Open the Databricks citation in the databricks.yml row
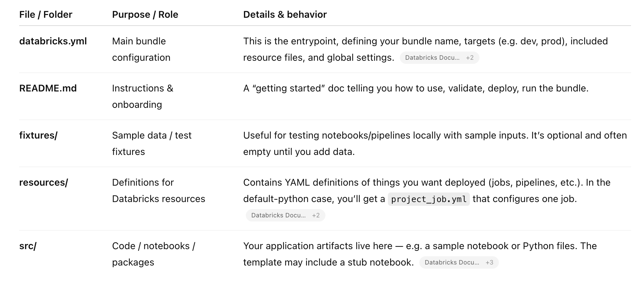Screen dimensions: 644x286 439,58
